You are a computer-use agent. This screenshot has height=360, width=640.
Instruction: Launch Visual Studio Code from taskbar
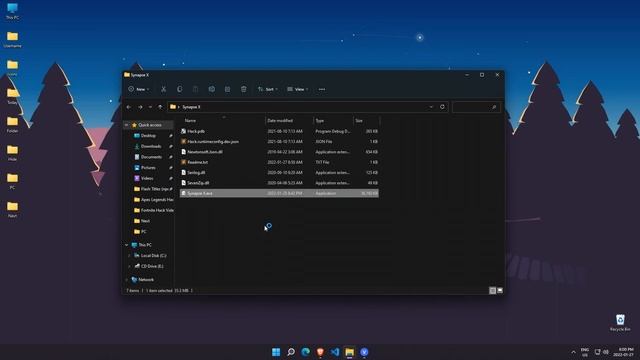tap(335, 352)
